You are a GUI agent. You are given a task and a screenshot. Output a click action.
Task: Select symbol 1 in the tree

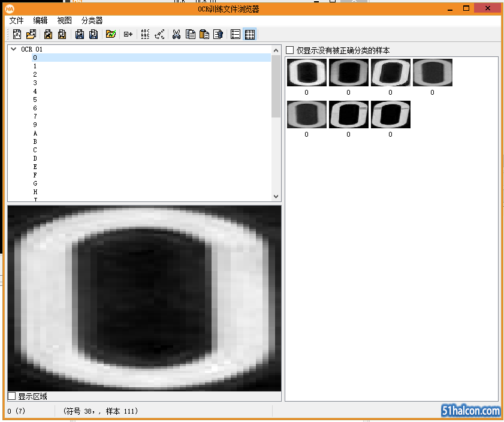pos(35,66)
